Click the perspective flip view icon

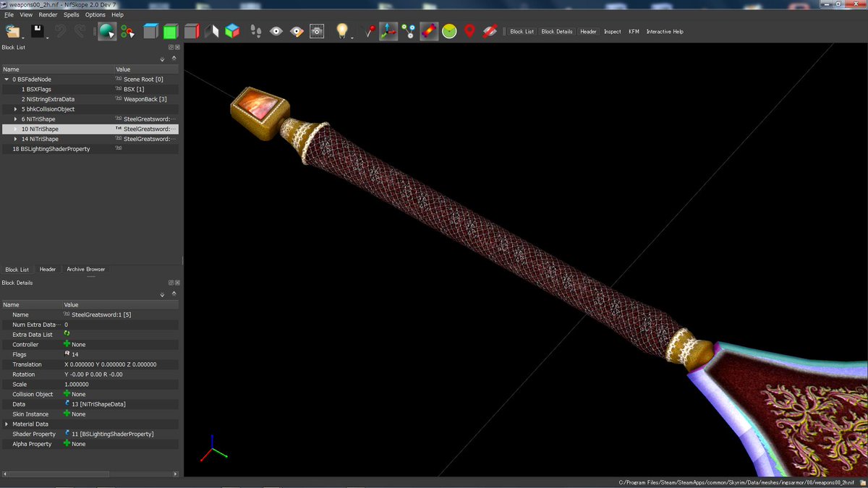[212, 31]
